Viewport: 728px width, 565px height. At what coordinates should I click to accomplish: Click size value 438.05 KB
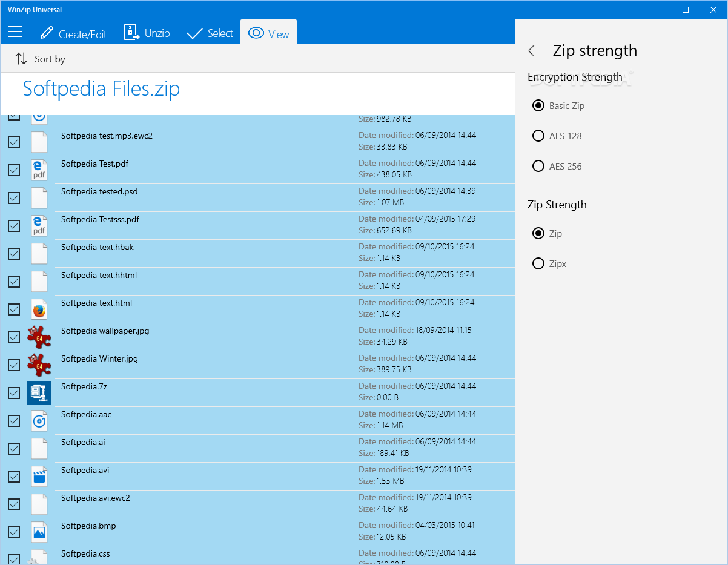(394, 174)
